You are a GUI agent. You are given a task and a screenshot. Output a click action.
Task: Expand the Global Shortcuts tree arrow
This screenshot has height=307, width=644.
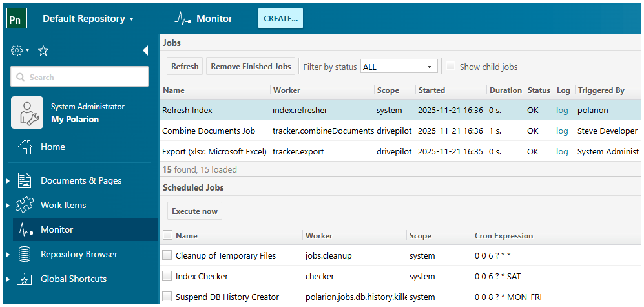point(8,279)
